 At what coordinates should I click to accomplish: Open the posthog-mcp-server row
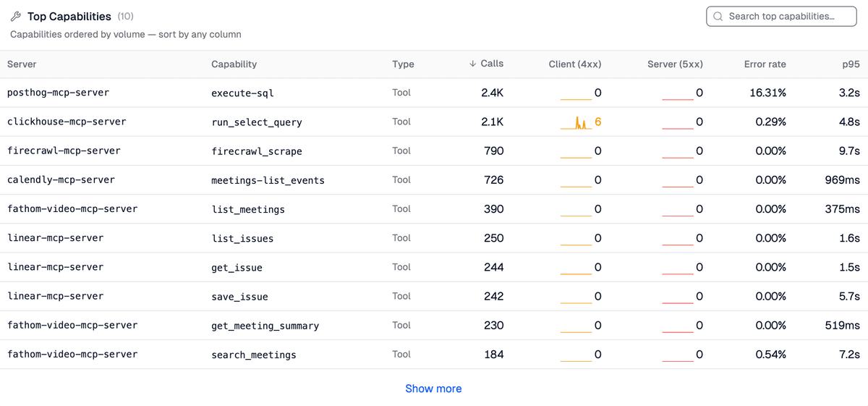click(434, 93)
